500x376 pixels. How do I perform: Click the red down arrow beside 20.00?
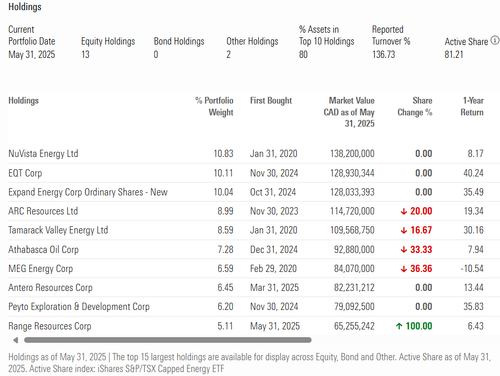point(404,211)
